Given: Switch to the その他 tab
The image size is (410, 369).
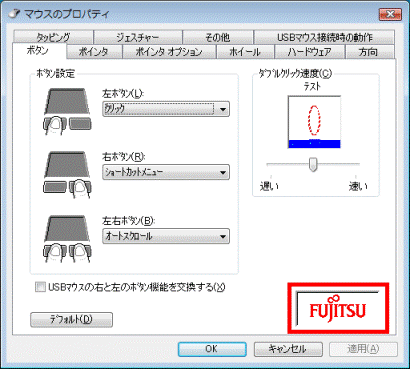Looking at the screenshot, I should 218,37.
